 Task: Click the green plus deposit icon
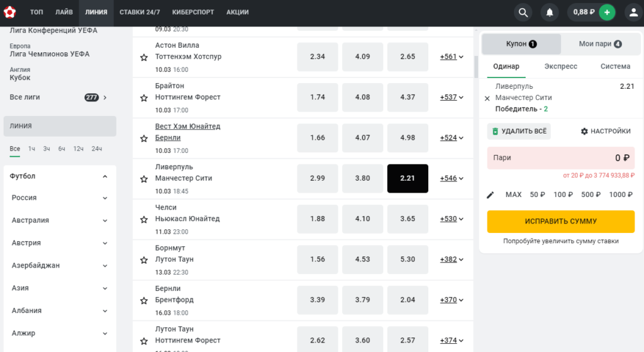point(607,13)
